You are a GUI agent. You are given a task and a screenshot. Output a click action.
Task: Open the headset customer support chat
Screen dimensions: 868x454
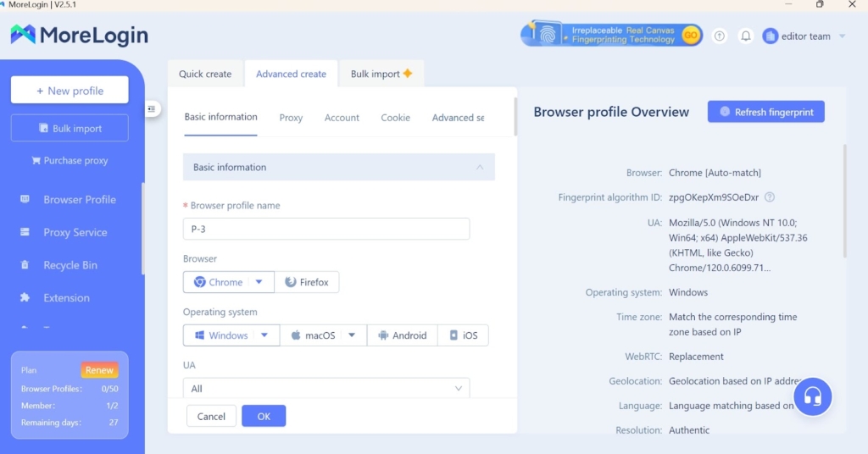(x=813, y=396)
